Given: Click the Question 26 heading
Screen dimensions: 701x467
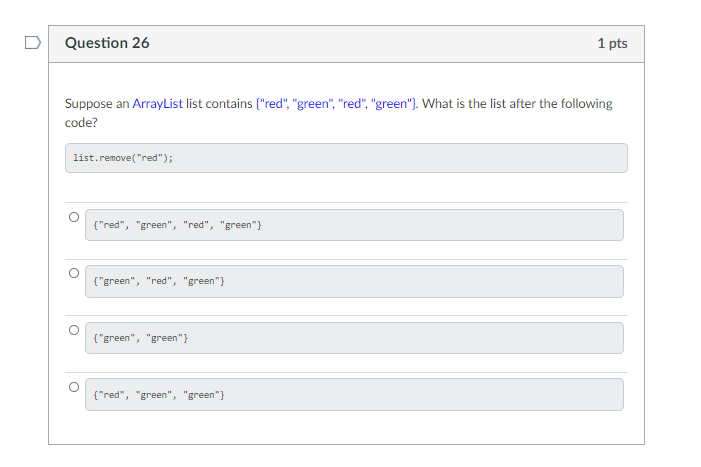Looking at the screenshot, I should coord(107,43).
